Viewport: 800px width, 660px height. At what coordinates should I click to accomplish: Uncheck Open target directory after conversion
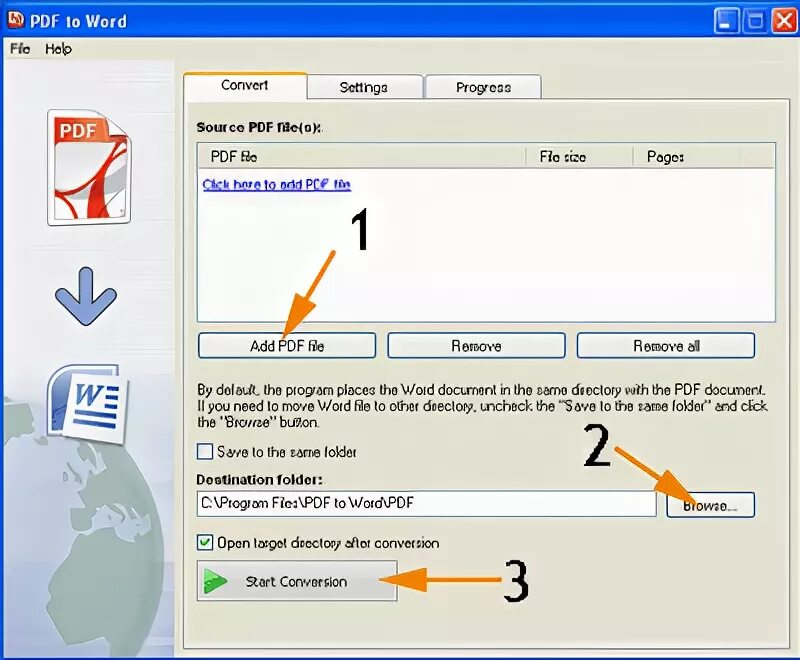205,542
